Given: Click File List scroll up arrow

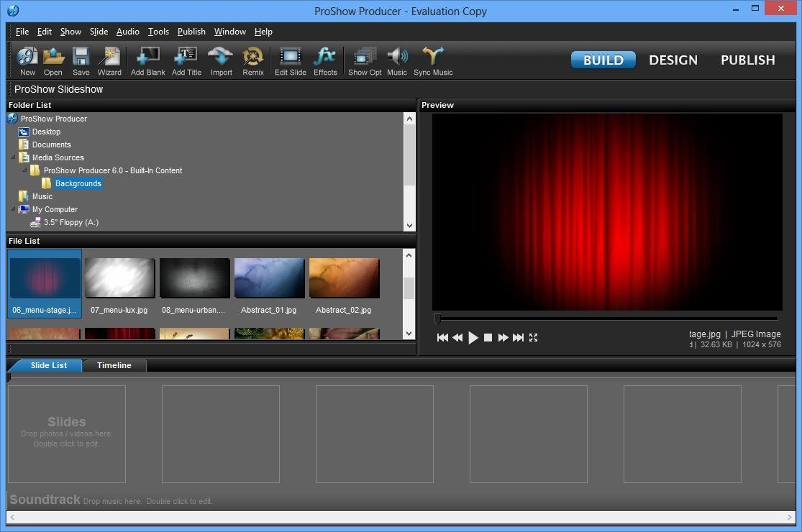Looking at the screenshot, I should coord(409,254).
